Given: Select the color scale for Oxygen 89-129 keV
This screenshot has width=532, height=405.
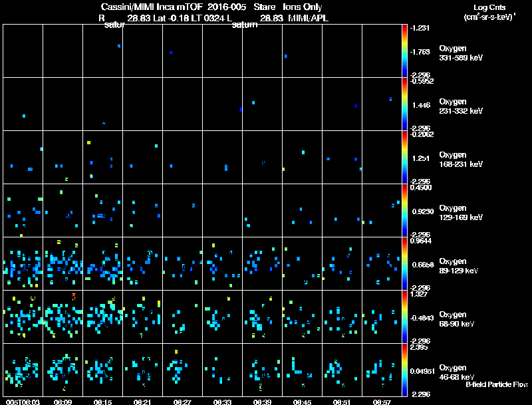Looking at the screenshot, I should (404, 263).
